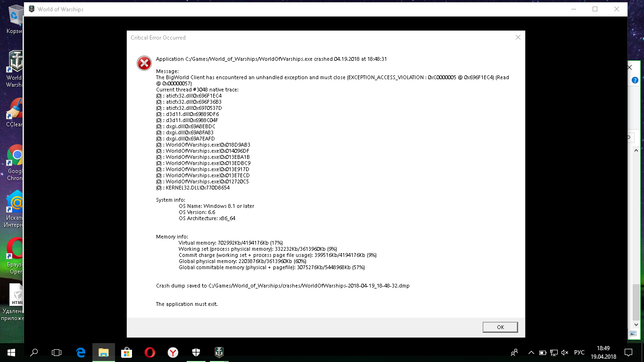
Task: Click the 'Global physical memory' line
Action: [242, 261]
